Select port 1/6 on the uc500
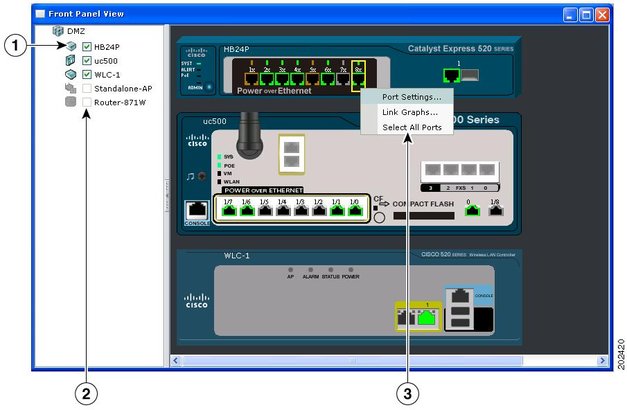This screenshot has width=627, height=410. pyautogui.click(x=247, y=210)
